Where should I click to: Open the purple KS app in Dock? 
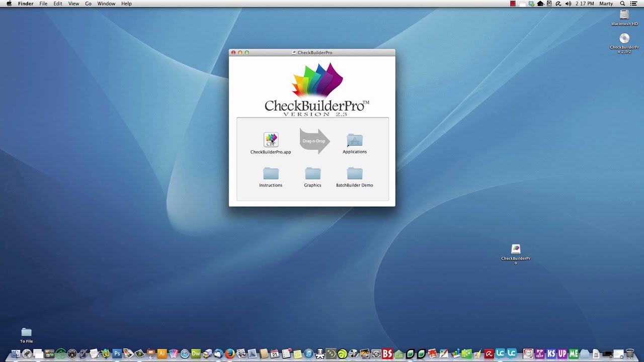(x=551, y=354)
